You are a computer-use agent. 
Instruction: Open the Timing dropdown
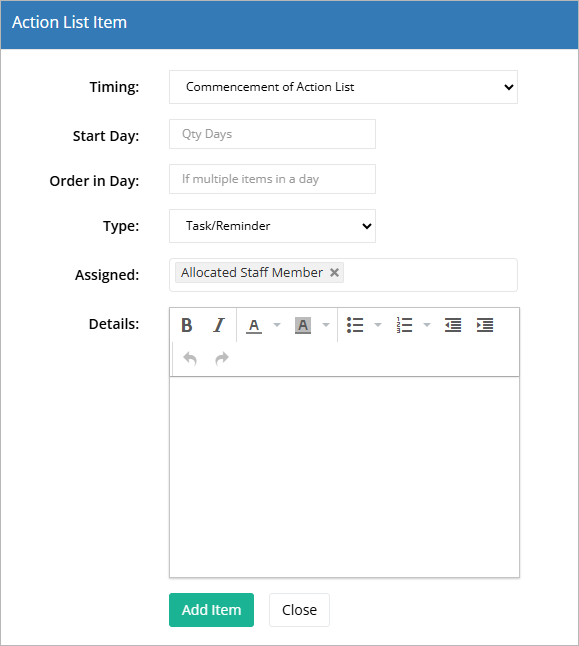point(343,87)
